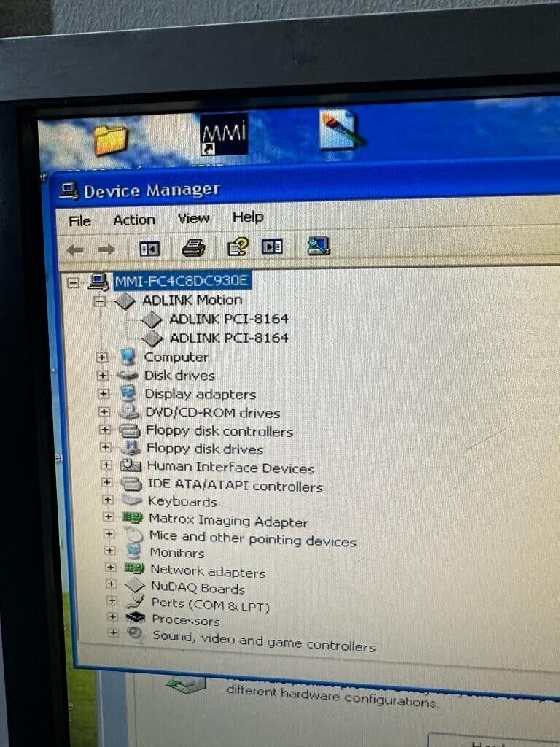
Task: Expand Floppy disk controllers category
Action: [105, 430]
